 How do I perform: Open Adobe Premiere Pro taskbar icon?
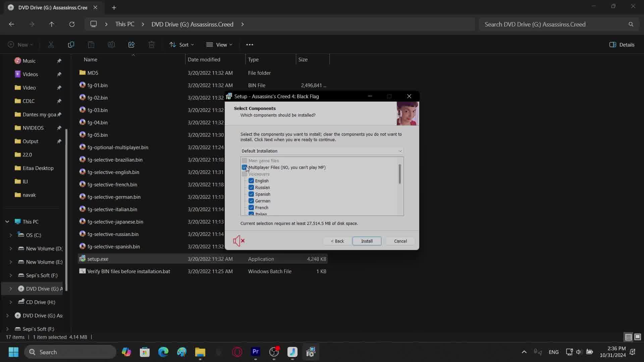point(256,352)
